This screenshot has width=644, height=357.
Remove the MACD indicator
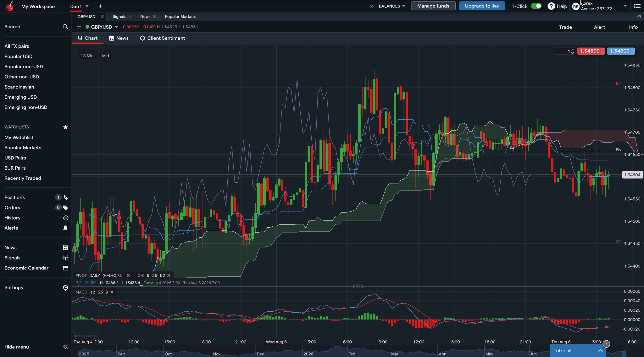(112, 292)
